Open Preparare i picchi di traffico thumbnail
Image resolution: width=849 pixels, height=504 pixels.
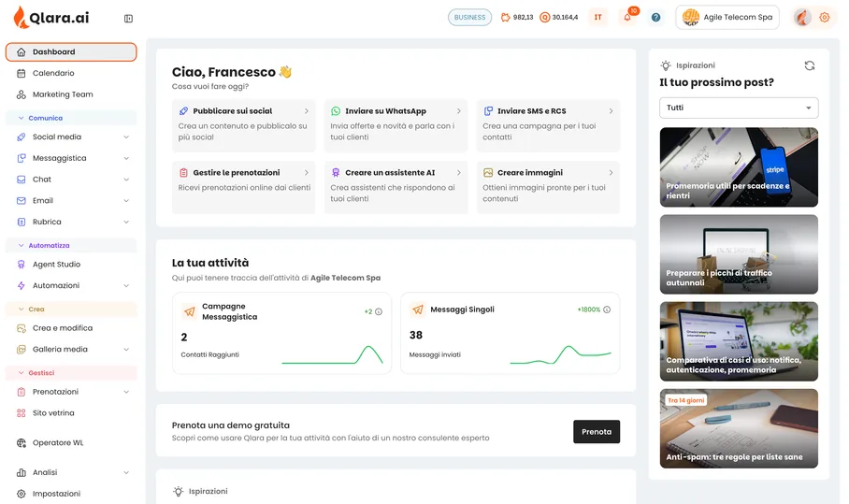tap(739, 254)
